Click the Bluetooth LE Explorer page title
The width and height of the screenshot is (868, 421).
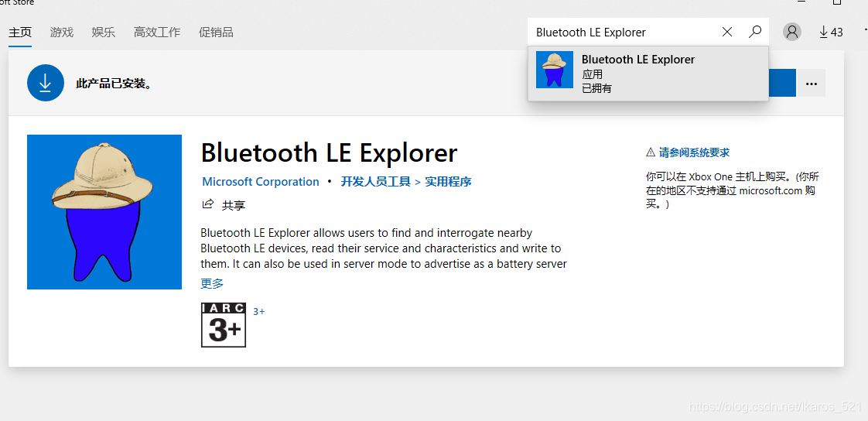point(329,152)
